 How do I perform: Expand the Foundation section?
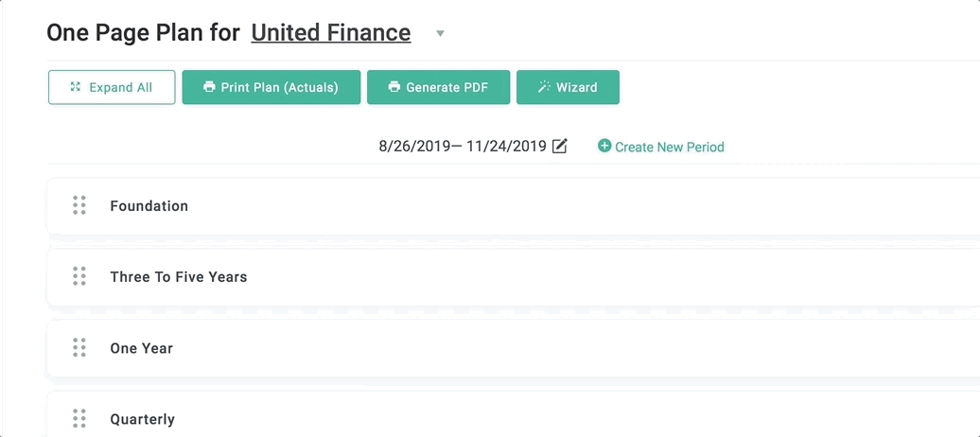[513, 205]
